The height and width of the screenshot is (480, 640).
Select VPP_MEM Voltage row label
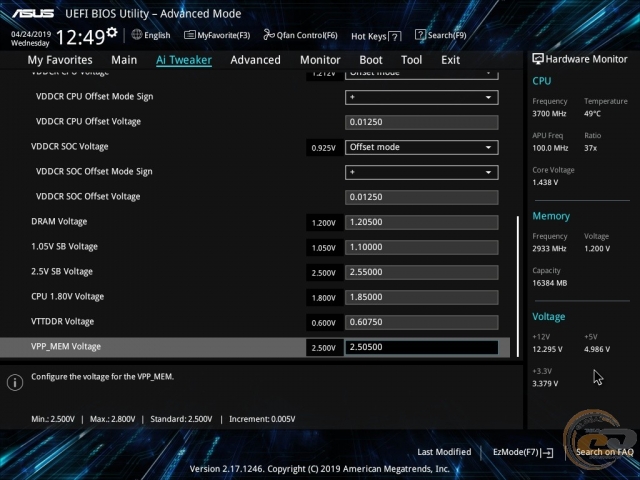pyautogui.click(x=66, y=347)
